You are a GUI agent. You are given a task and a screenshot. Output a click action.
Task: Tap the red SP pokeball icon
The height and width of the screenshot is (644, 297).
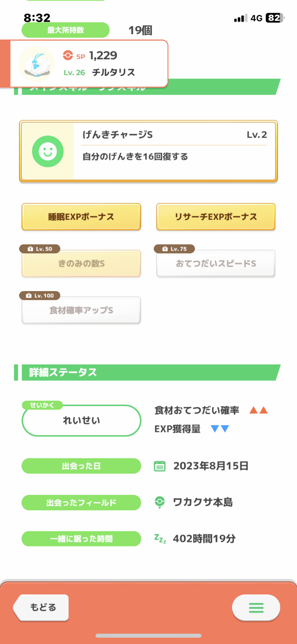68,55
